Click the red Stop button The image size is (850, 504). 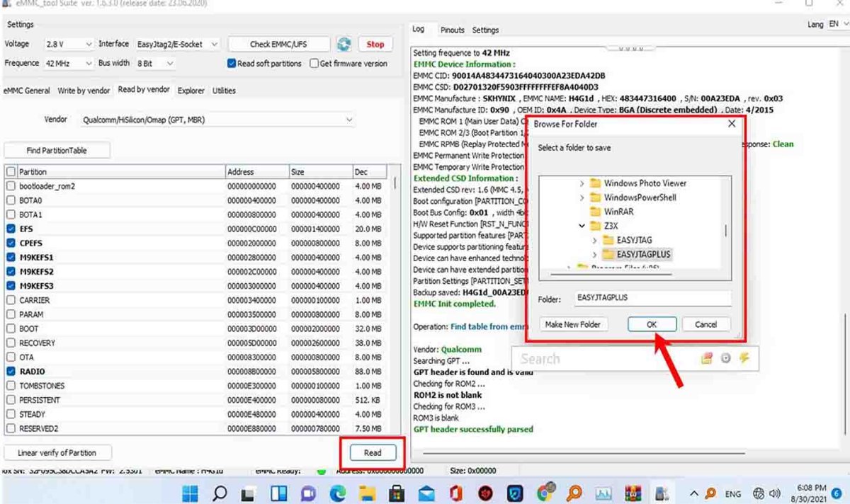[375, 44]
